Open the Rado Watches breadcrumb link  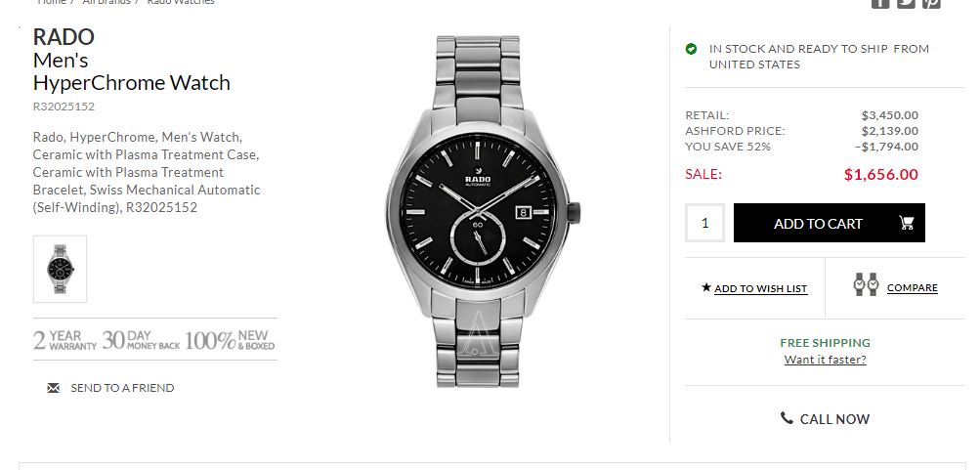pos(181,2)
